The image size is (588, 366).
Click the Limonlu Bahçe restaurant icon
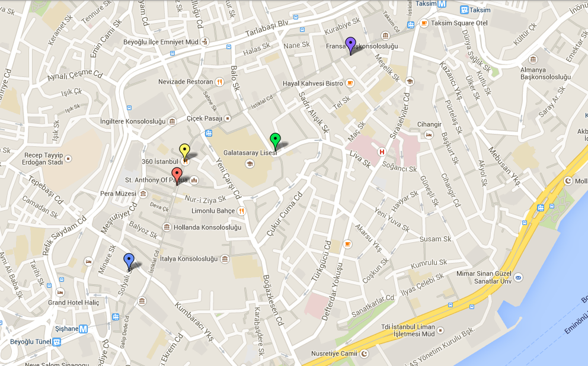241,211
